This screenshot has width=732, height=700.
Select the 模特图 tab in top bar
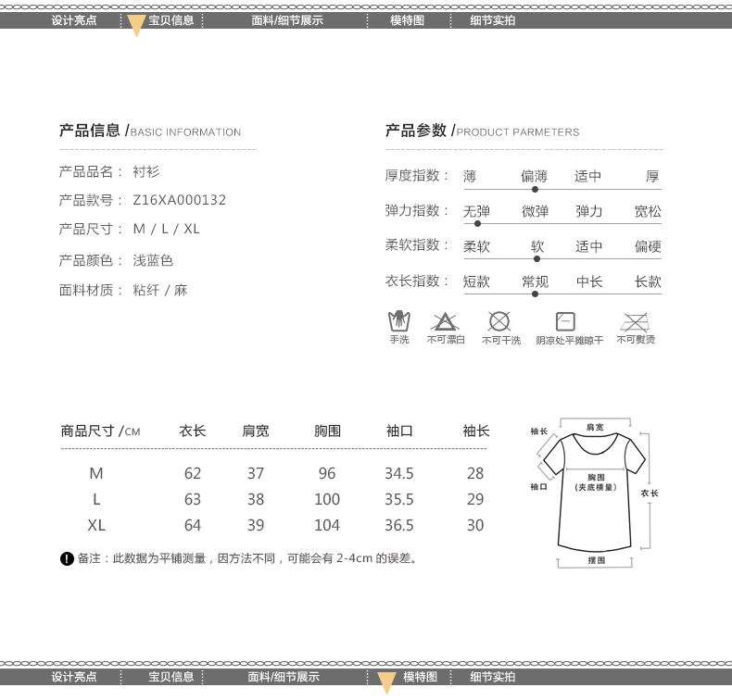coord(407,20)
